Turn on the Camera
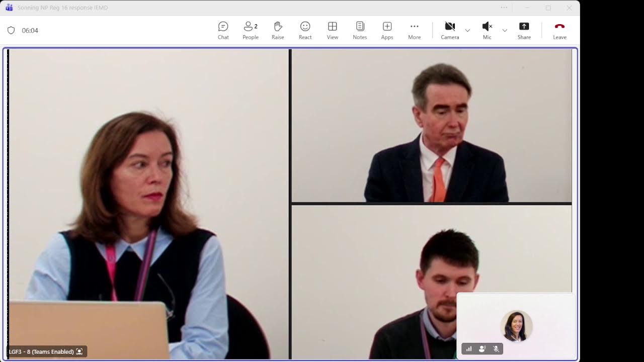644x362 pixels. [450, 30]
